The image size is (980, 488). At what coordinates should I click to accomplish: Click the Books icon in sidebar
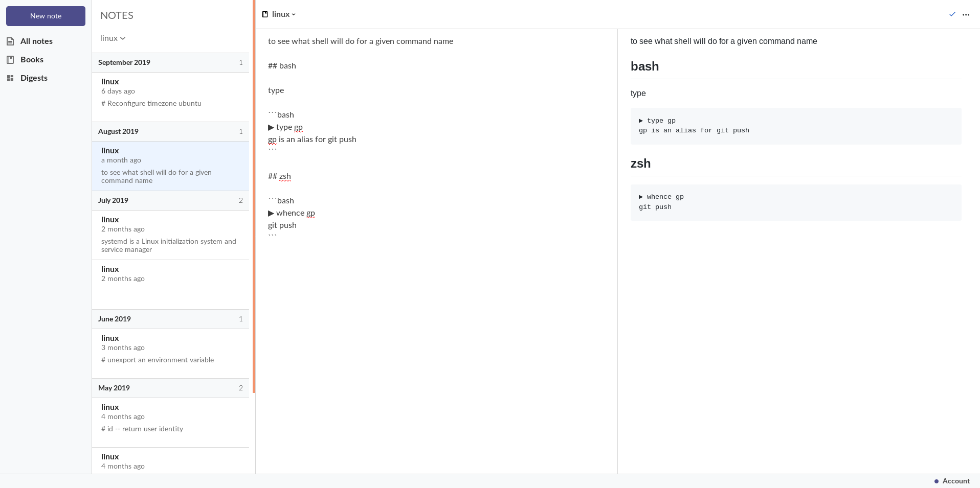10,60
